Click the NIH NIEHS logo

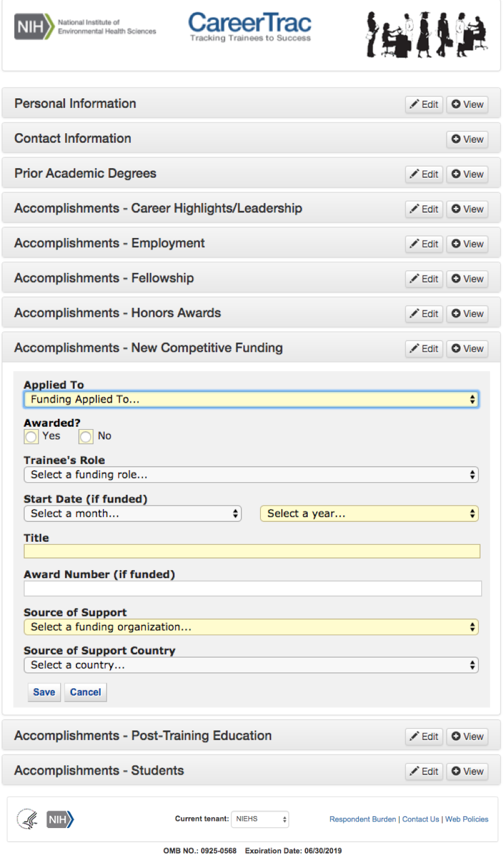[x=85, y=27]
